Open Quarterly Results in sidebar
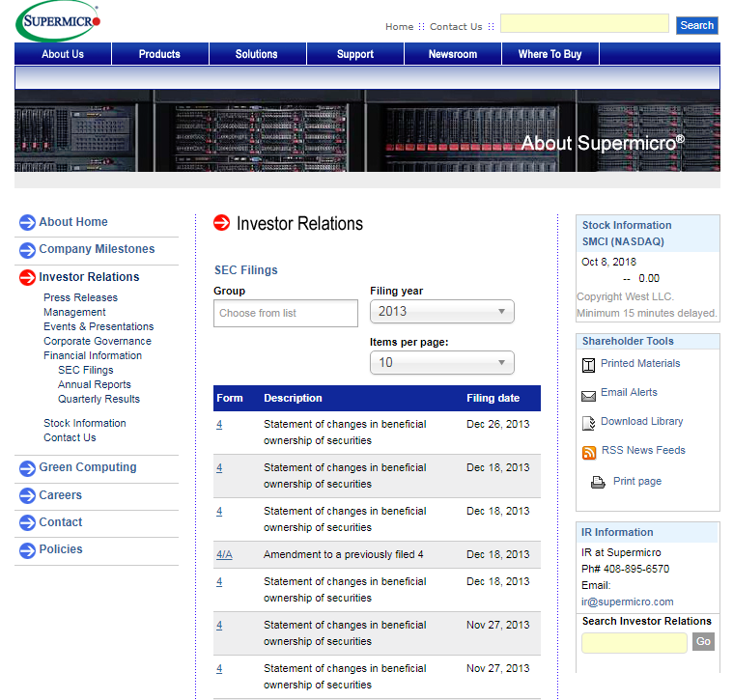 point(99,399)
